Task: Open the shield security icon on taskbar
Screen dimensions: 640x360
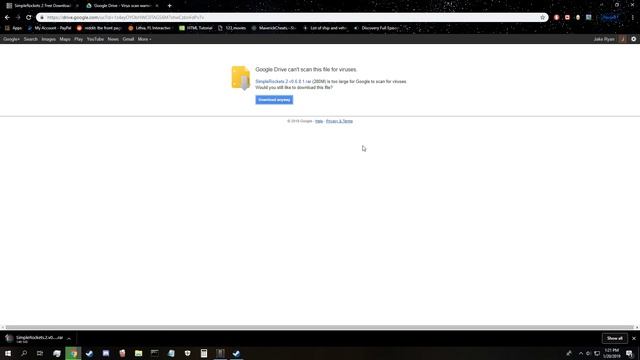Action: point(187,353)
